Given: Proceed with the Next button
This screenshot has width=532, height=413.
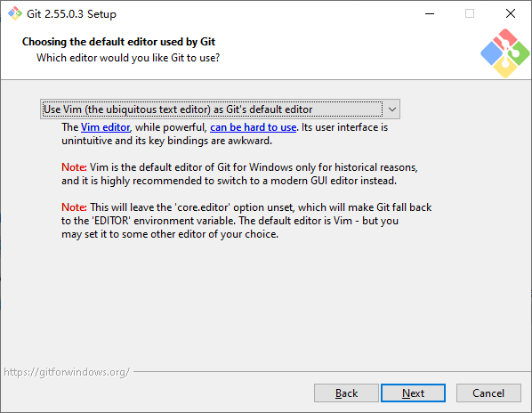Looking at the screenshot, I should click(413, 393).
